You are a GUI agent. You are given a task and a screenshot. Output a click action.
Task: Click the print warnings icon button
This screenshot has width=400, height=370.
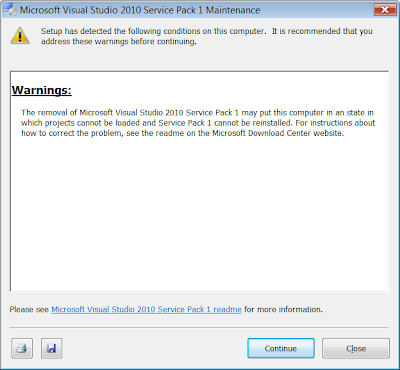click(22, 348)
